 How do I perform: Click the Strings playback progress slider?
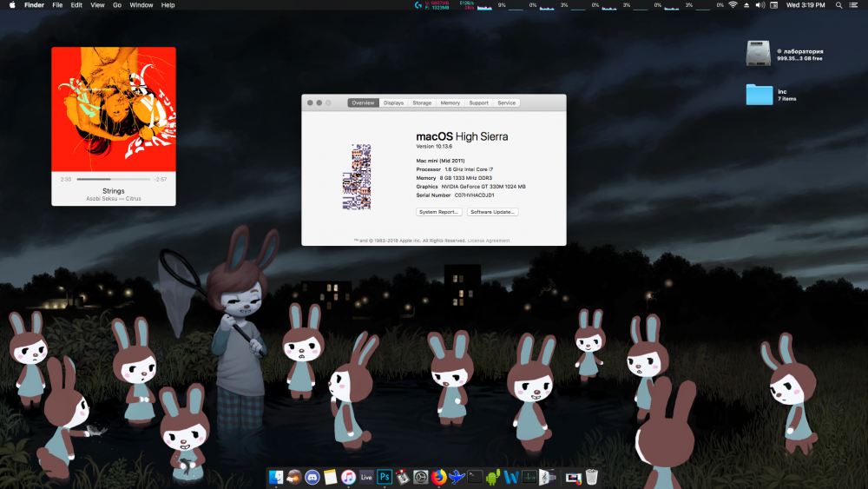(114, 180)
